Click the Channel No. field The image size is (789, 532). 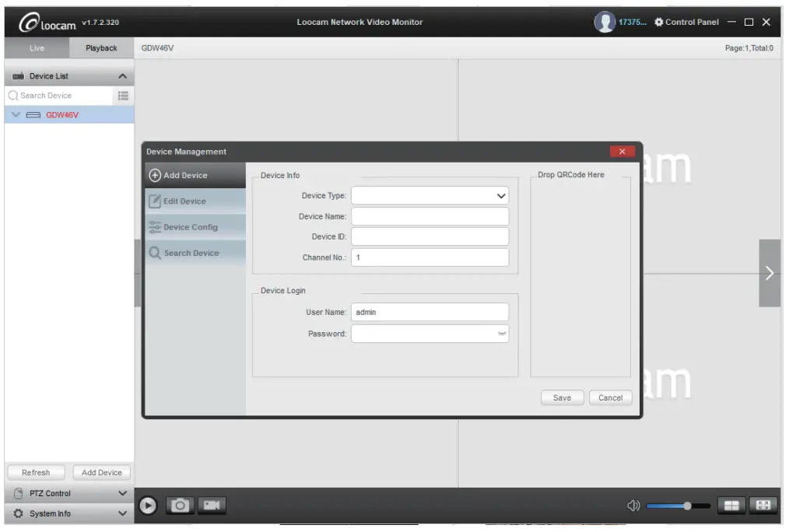pyautogui.click(x=430, y=257)
